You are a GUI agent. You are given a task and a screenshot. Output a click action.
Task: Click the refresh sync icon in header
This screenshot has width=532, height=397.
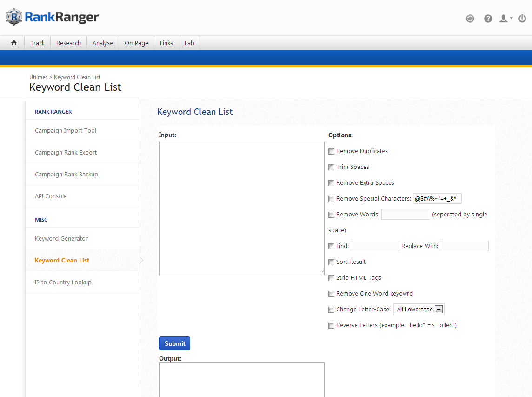coord(470,19)
